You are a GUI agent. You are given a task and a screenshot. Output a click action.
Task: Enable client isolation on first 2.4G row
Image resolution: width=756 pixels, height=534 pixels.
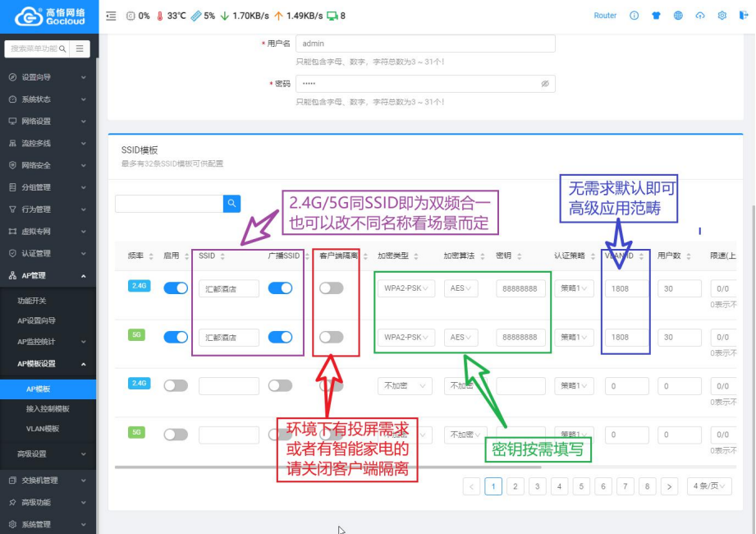[331, 288]
